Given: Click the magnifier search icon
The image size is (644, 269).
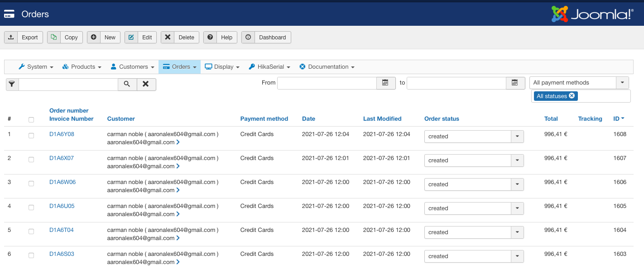Looking at the screenshot, I should tap(127, 84).
